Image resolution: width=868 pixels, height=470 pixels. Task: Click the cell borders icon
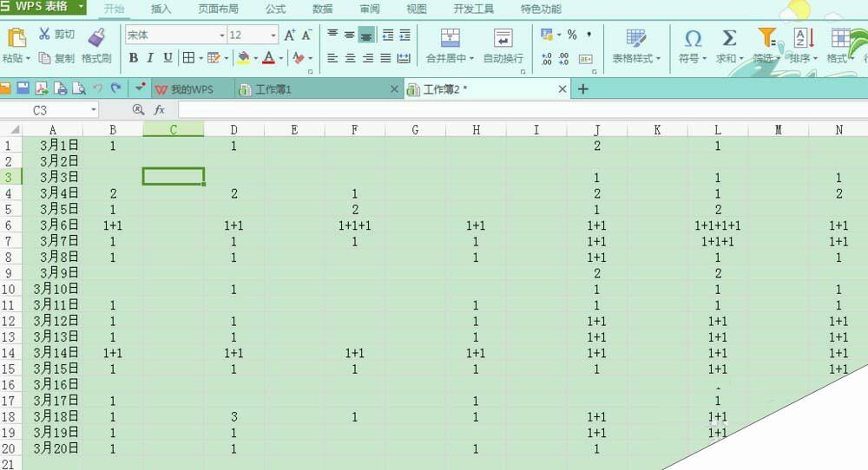click(188, 57)
